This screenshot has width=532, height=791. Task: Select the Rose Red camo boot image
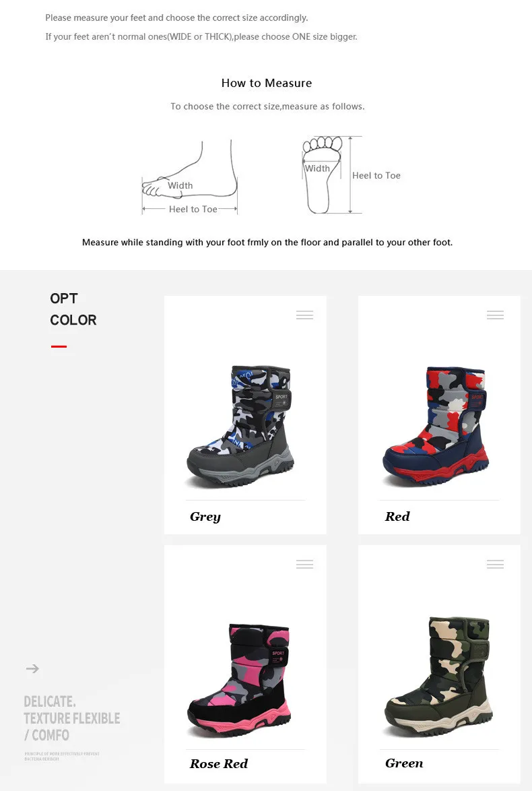point(240,681)
